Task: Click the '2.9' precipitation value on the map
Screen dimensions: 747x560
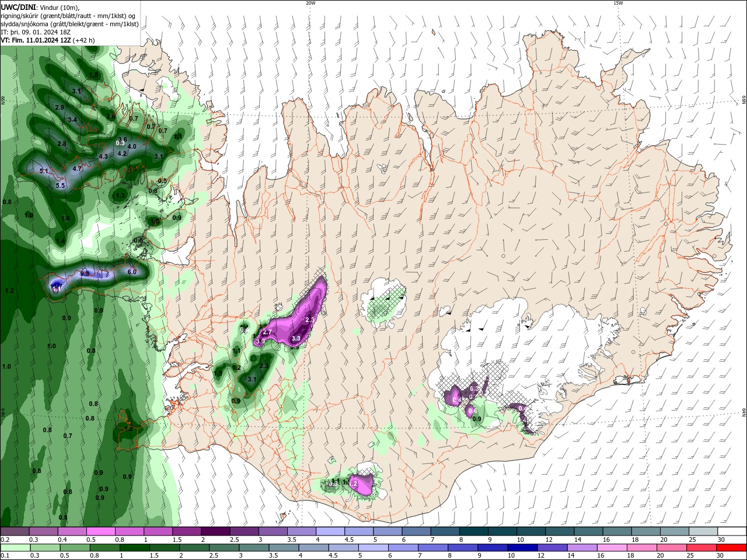Action: click(60, 107)
